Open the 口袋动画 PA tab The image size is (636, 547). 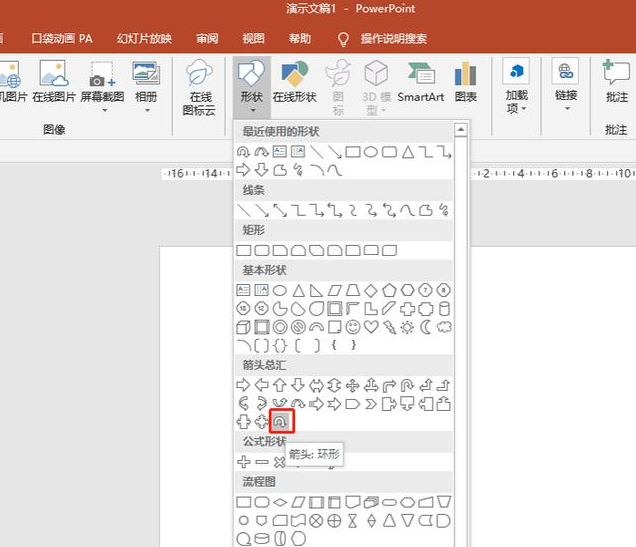62,39
